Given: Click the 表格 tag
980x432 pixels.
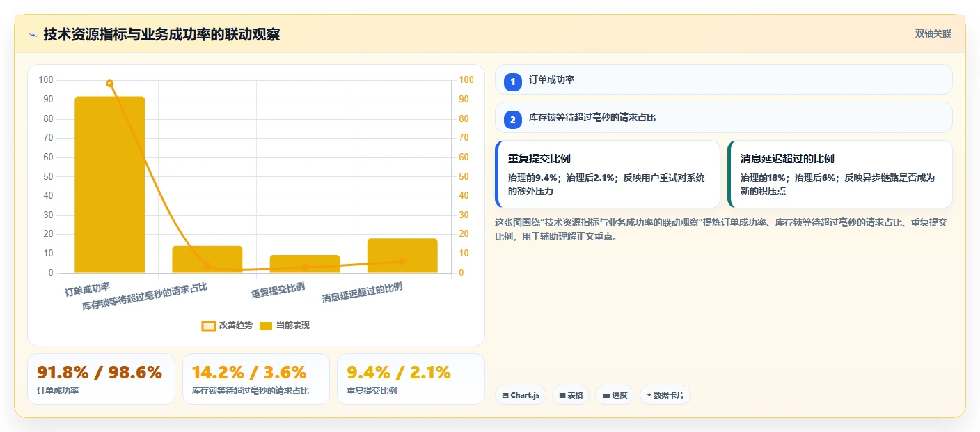Looking at the screenshot, I should (x=571, y=395).
